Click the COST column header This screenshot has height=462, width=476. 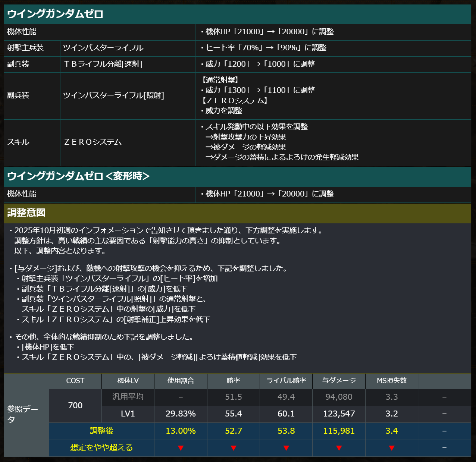(x=75, y=381)
